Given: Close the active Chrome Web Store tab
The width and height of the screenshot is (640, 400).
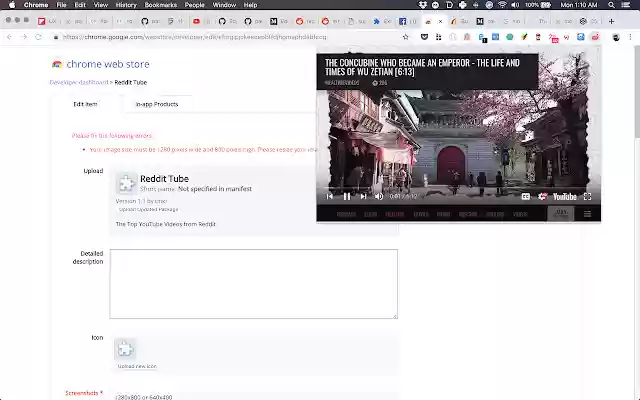Looking at the screenshot, I should coord(440,21).
